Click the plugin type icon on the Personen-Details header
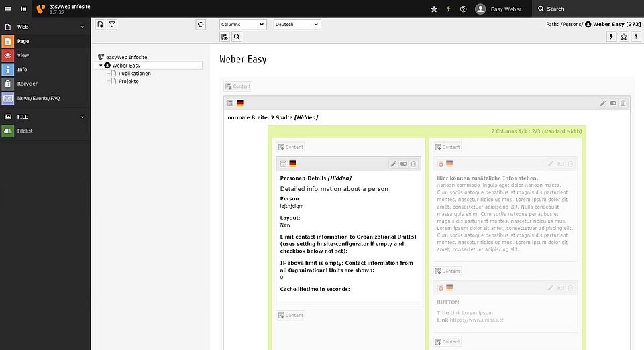The width and height of the screenshot is (644, 350). click(283, 164)
